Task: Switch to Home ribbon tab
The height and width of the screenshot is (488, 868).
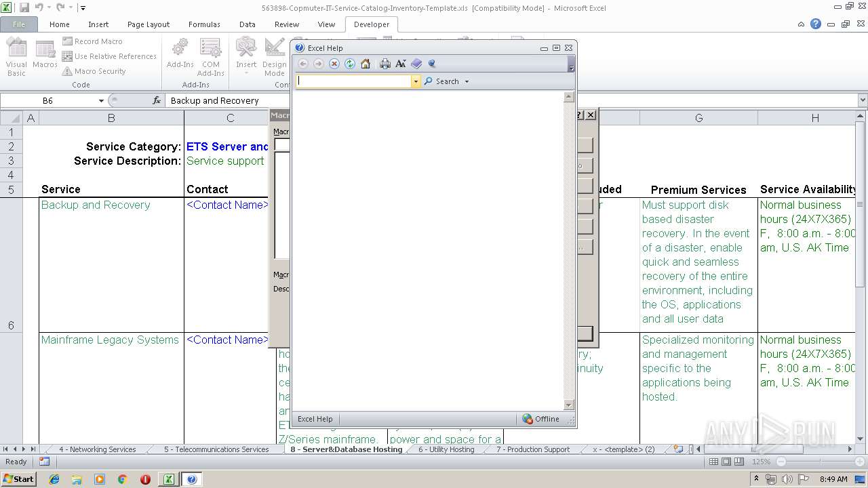Action: tap(60, 24)
